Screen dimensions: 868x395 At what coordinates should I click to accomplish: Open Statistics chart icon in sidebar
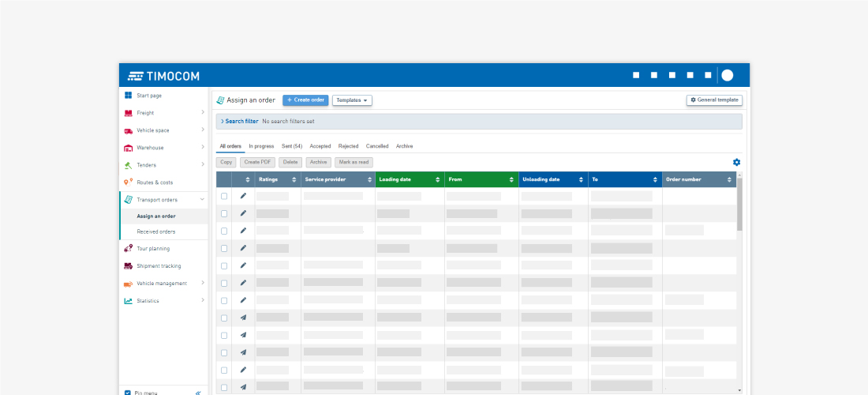(128, 301)
